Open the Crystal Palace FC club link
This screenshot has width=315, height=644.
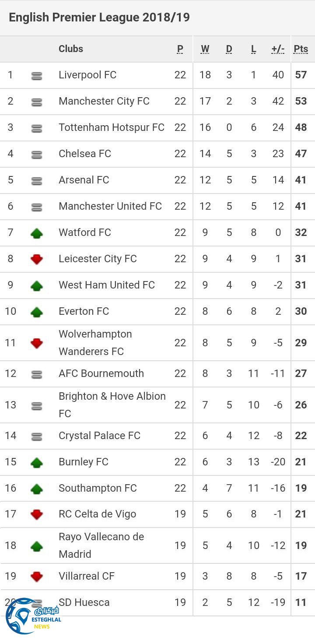(x=100, y=436)
